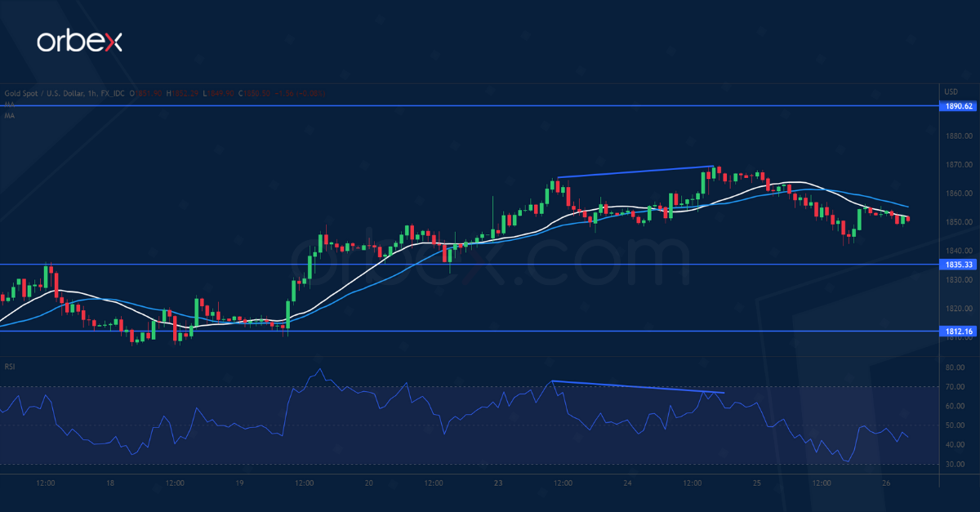Click the 70.00 level on RSI scale
980x512 pixels.
(x=955, y=387)
